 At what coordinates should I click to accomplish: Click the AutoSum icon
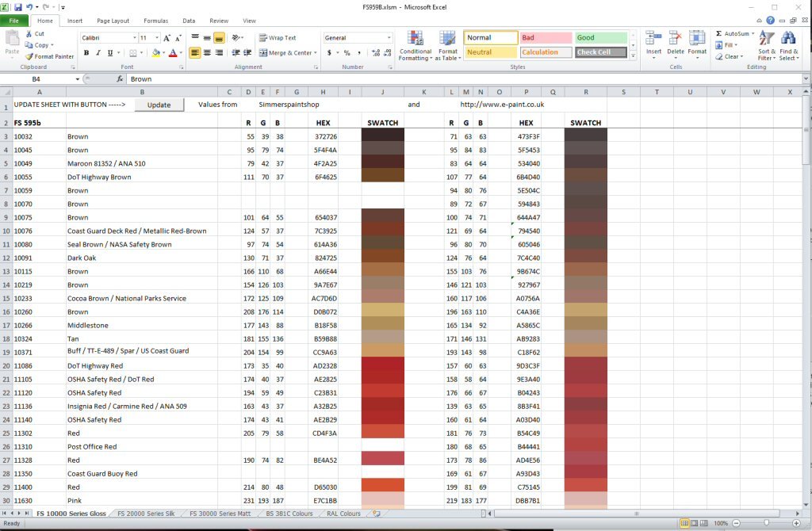click(x=719, y=34)
